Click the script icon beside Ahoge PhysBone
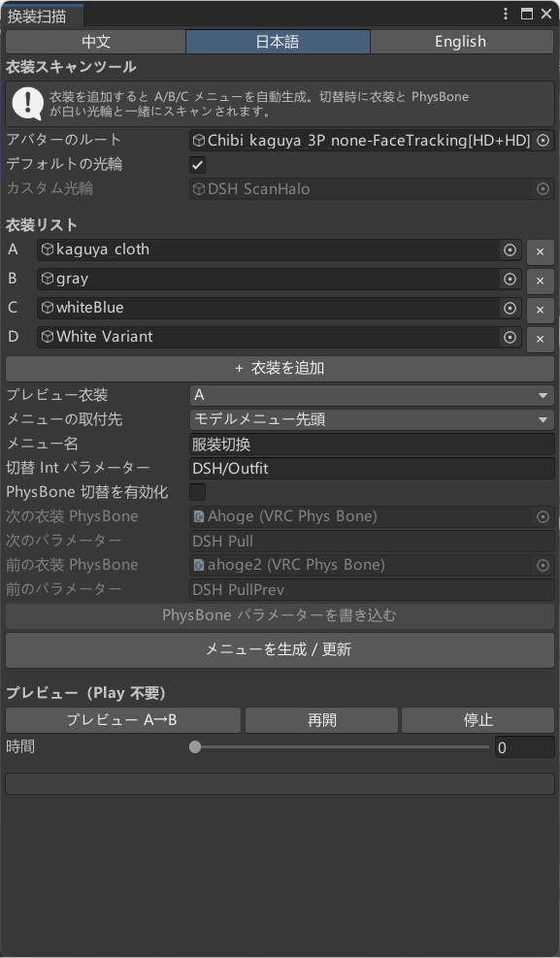 [x=199, y=517]
